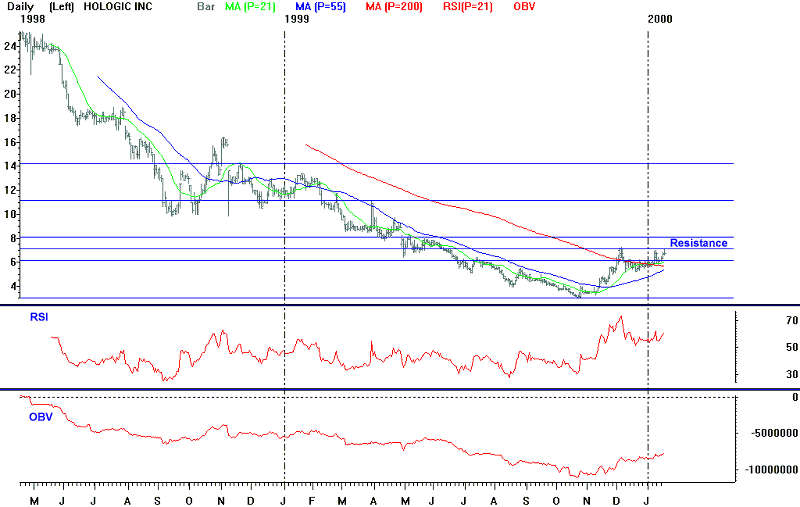
Task: Click OBV scale value -5000000
Action: (774, 433)
